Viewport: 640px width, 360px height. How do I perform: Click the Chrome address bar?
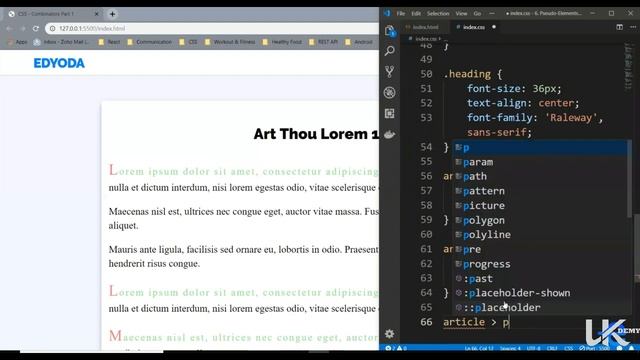pyautogui.click(x=212, y=29)
